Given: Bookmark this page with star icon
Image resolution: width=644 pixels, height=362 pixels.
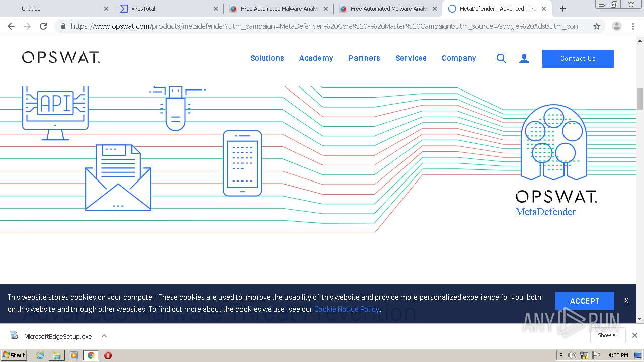Looking at the screenshot, I should tap(597, 26).
